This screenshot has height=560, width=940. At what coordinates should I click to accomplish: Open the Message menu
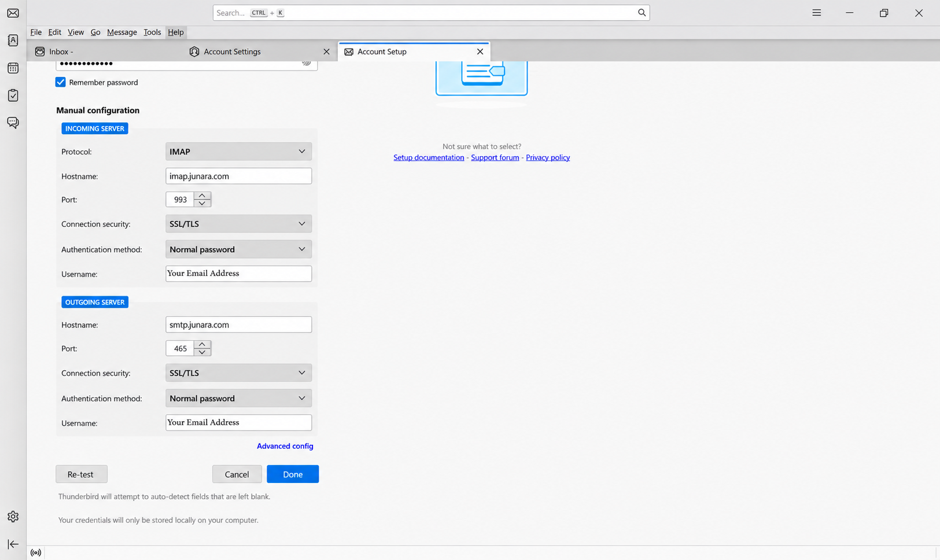(x=122, y=32)
